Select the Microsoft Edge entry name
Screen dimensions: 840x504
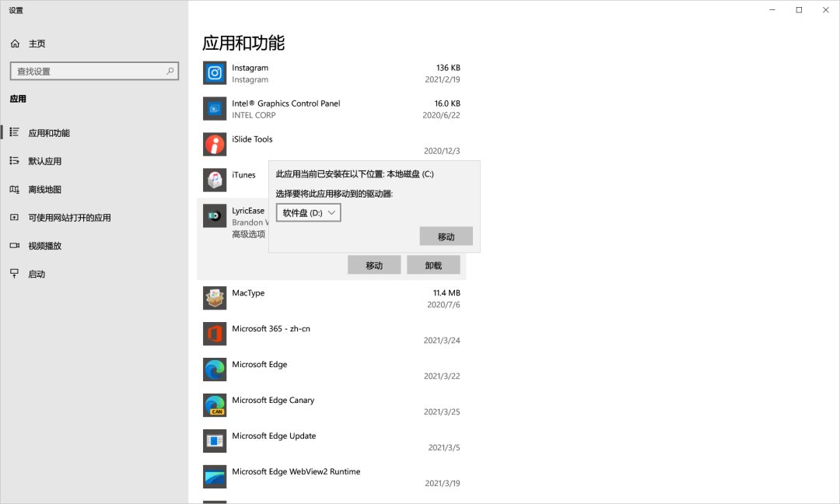[259, 364]
